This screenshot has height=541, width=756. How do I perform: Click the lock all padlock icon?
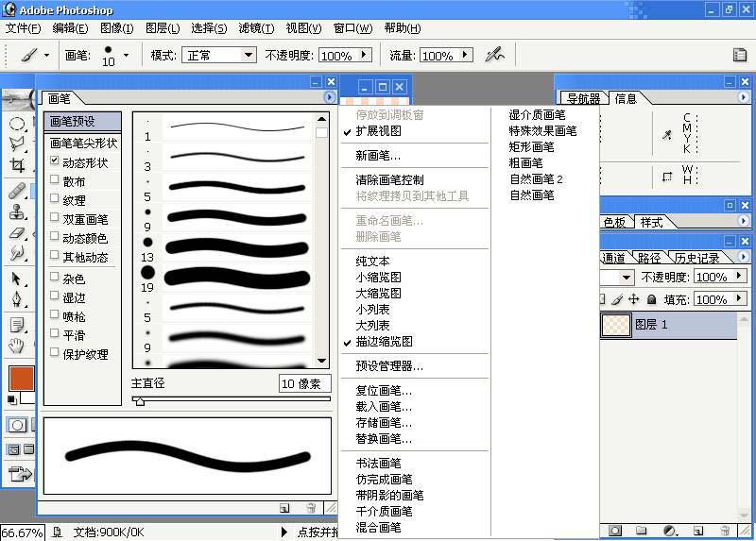point(651,299)
